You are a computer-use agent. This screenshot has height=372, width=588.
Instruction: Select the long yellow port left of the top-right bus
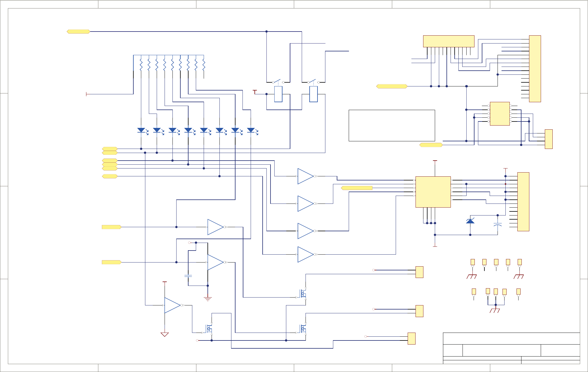pyautogui.click(x=392, y=86)
